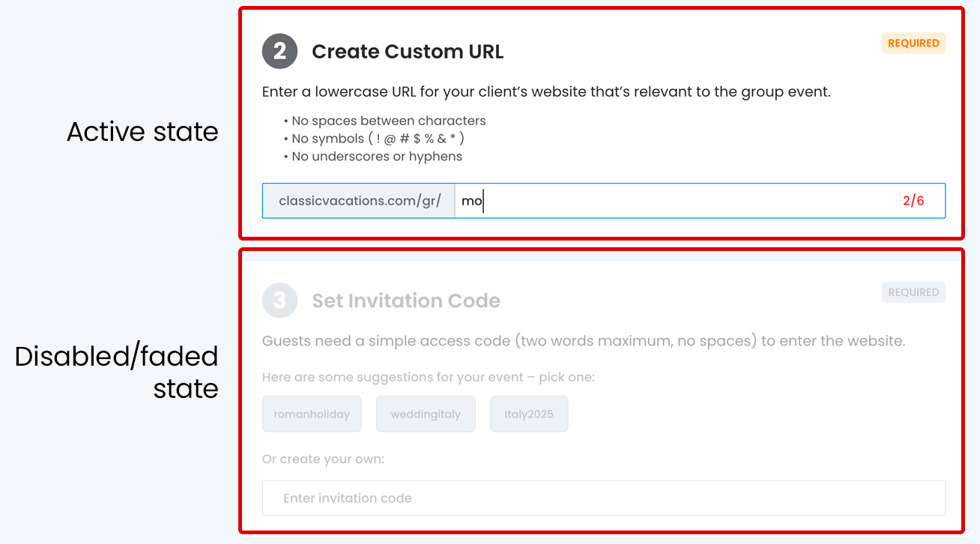Focus the custom URL text field
980x544 pixels.
[x=674, y=201]
